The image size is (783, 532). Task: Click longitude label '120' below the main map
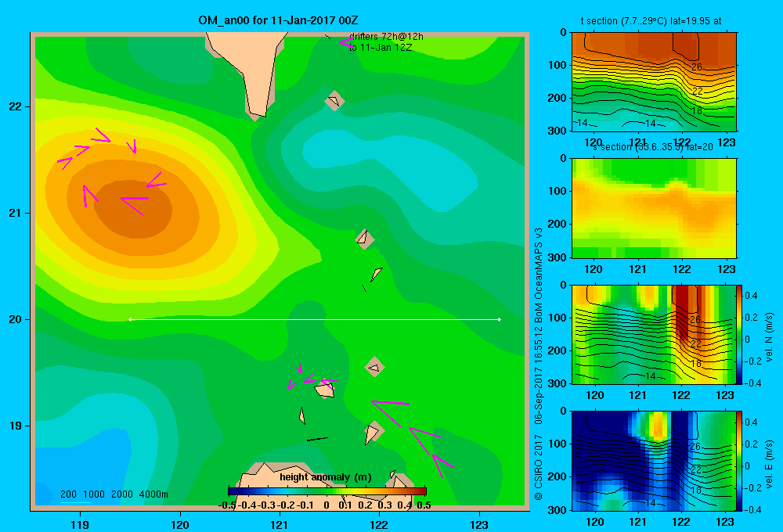pyautogui.click(x=180, y=524)
